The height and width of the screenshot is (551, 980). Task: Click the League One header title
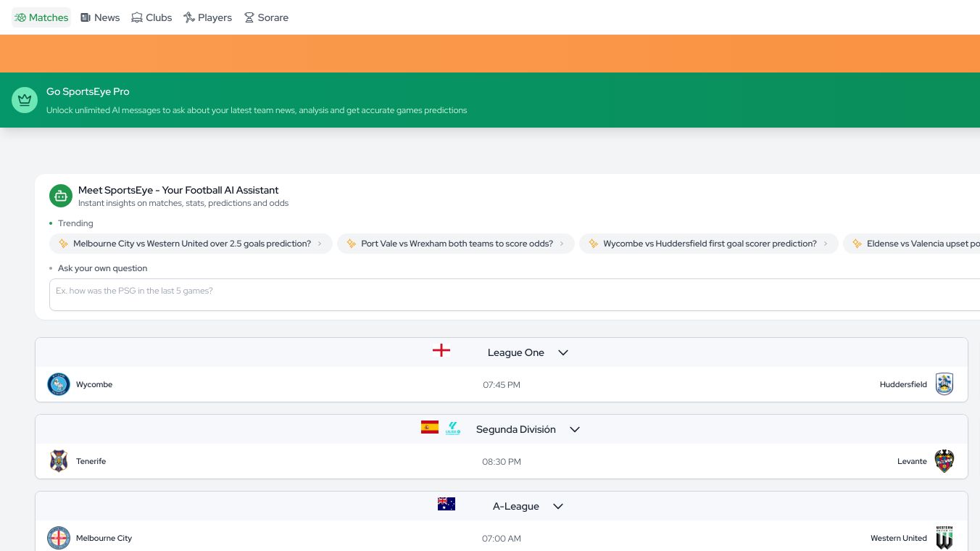[x=515, y=352]
